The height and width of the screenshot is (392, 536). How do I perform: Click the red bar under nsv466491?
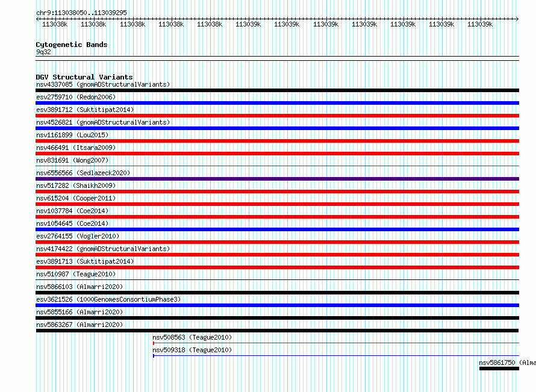[x=277, y=154]
